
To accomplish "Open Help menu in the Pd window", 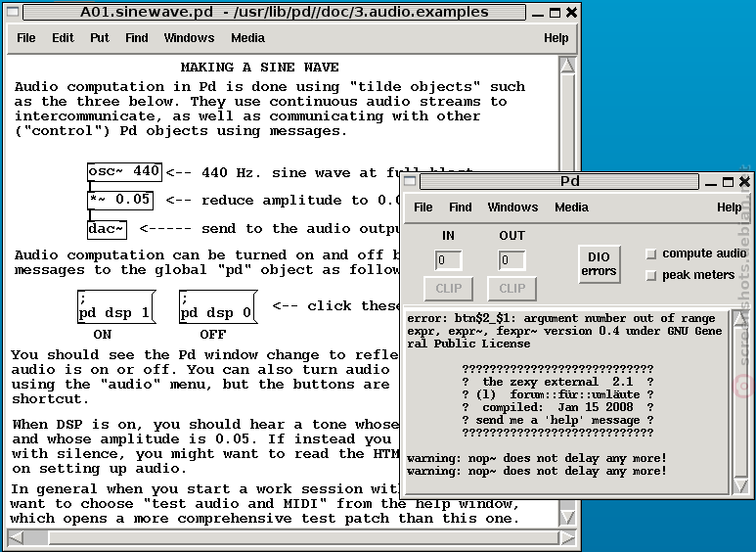I will pyautogui.click(x=729, y=207).
